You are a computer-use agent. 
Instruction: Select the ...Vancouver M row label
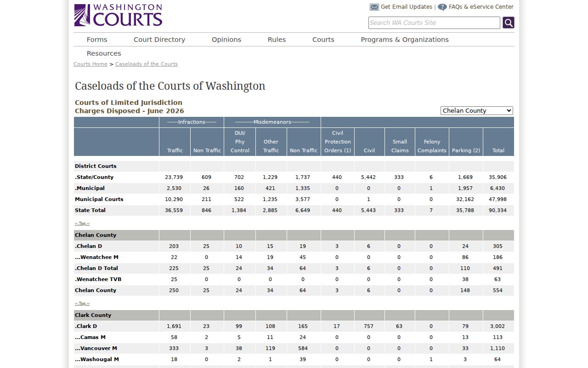(x=96, y=348)
